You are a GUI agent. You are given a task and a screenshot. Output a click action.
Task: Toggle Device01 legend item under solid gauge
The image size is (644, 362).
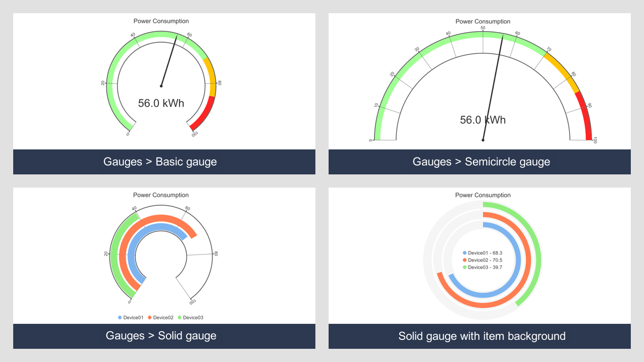pos(131,318)
